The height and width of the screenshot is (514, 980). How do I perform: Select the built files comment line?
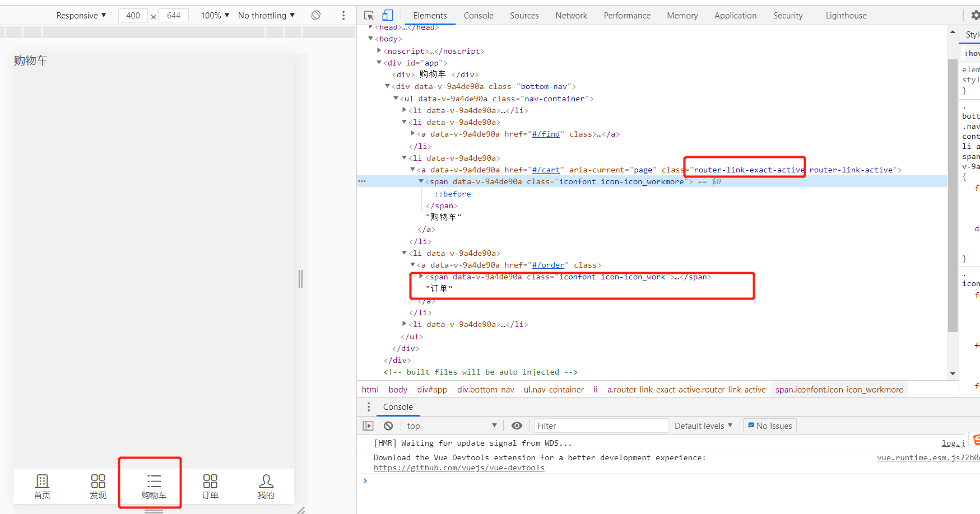tap(480, 372)
